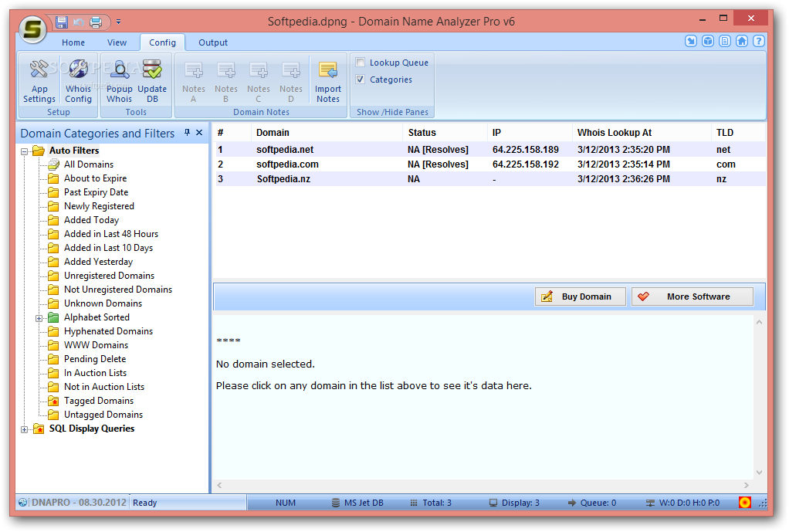The image size is (789, 532).
Task: Open the Output ribbon tab
Action: pyautogui.click(x=213, y=42)
